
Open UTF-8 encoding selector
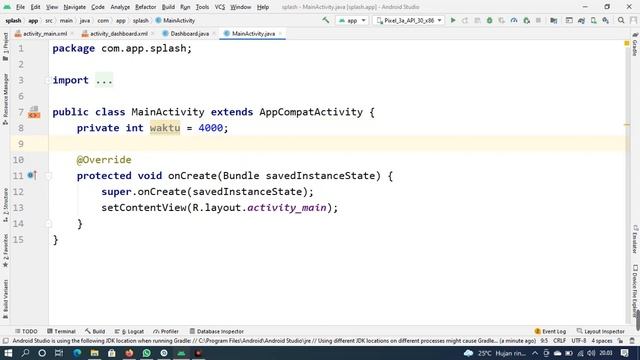click(579, 341)
